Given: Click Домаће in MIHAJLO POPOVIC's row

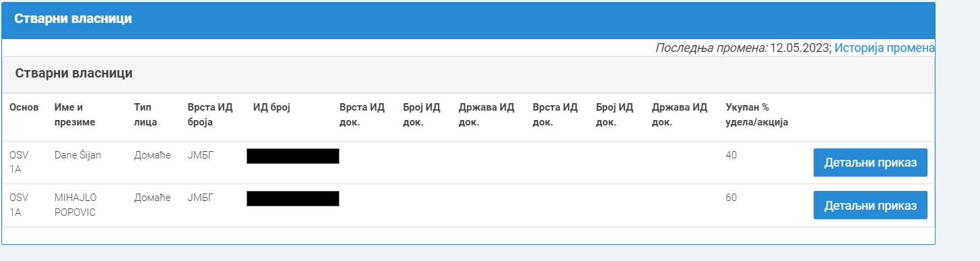Looking at the screenshot, I should (x=153, y=198).
